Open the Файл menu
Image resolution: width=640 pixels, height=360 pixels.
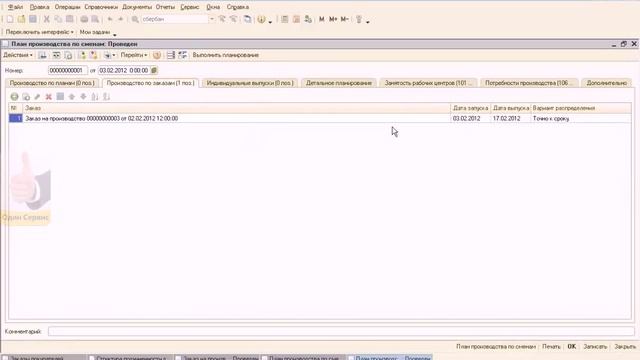(x=16, y=7)
